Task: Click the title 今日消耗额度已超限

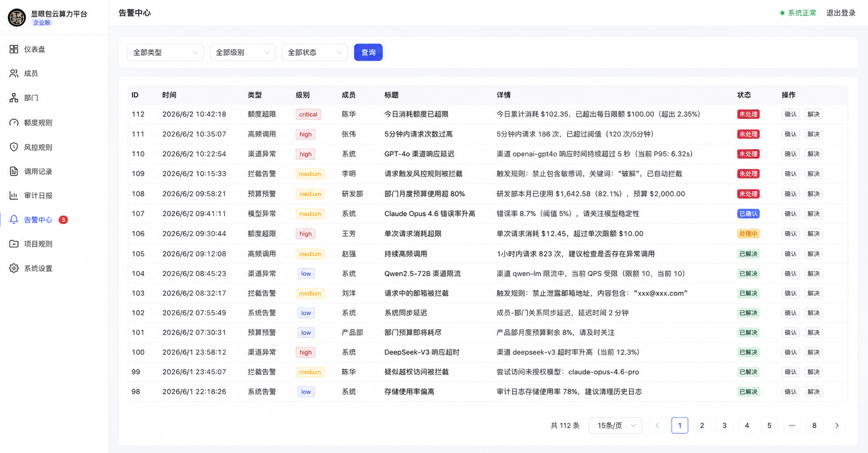Action: point(416,114)
